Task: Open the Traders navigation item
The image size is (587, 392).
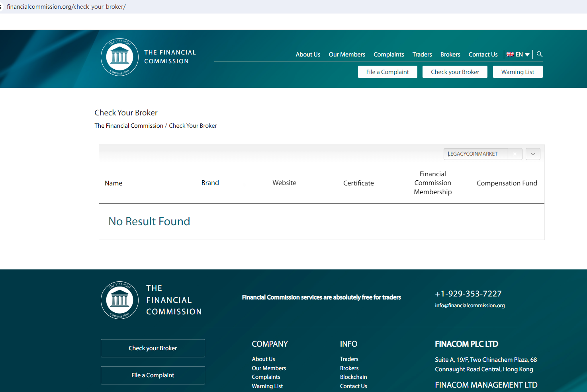Action: coord(422,55)
